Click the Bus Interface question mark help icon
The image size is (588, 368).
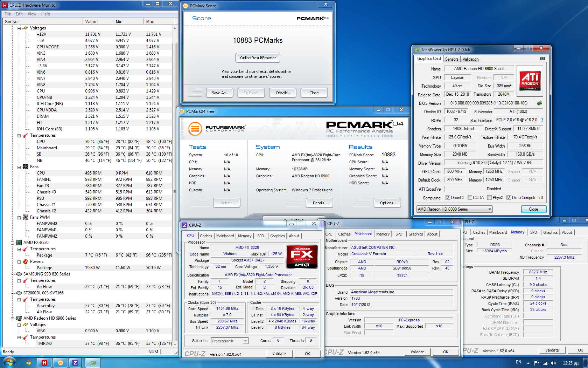pyautogui.click(x=542, y=120)
